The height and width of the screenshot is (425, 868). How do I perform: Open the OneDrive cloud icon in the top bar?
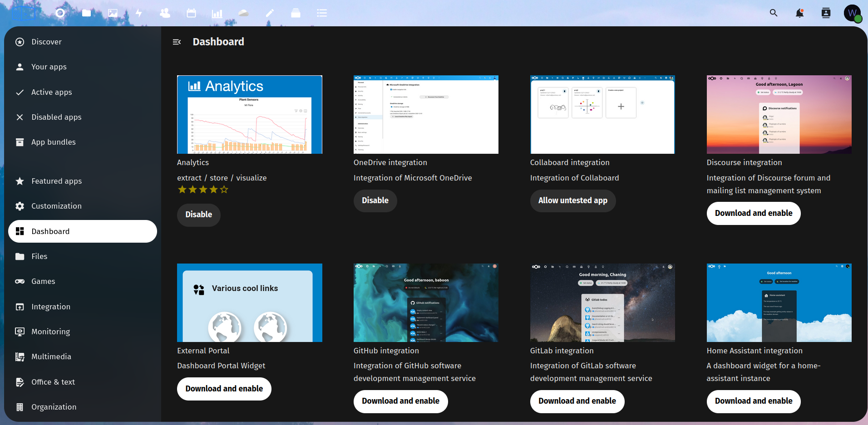pos(243,13)
